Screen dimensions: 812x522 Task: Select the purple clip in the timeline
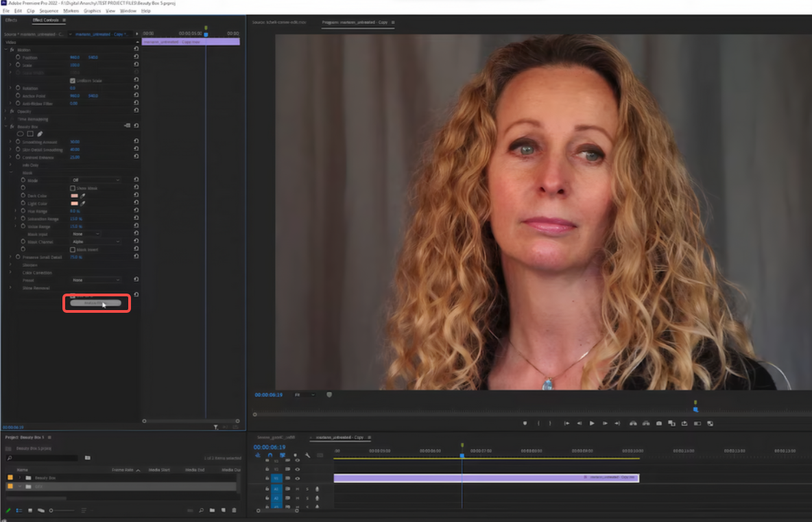coord(486,478)
